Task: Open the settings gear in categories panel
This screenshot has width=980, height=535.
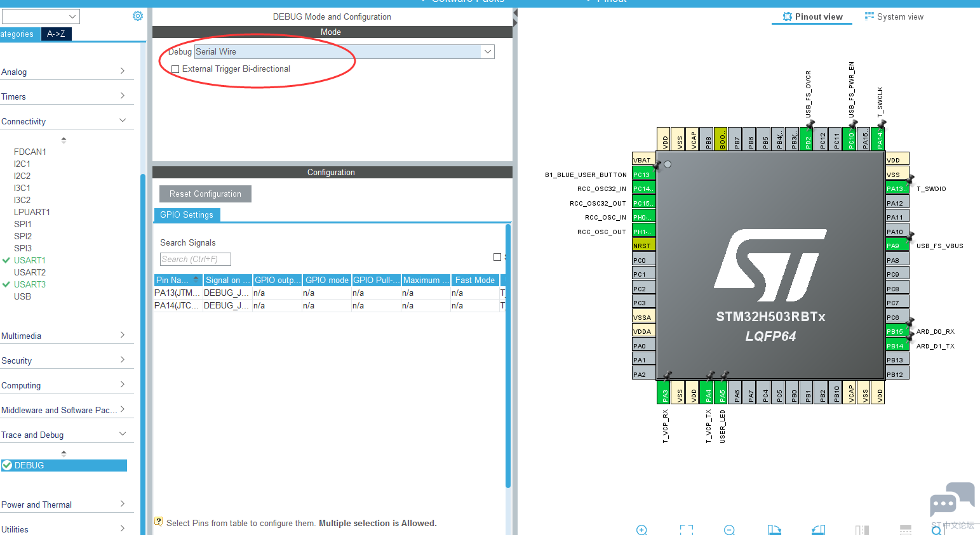Action: [138, 16]
